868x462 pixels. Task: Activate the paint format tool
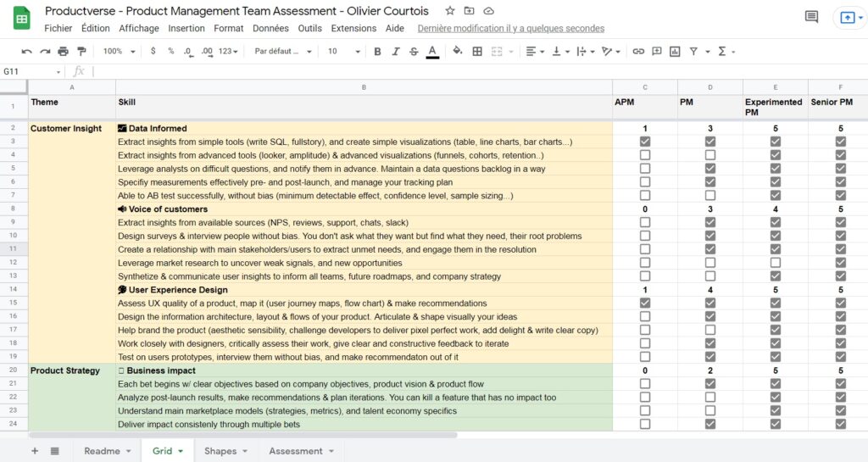[x=81, y=52]
